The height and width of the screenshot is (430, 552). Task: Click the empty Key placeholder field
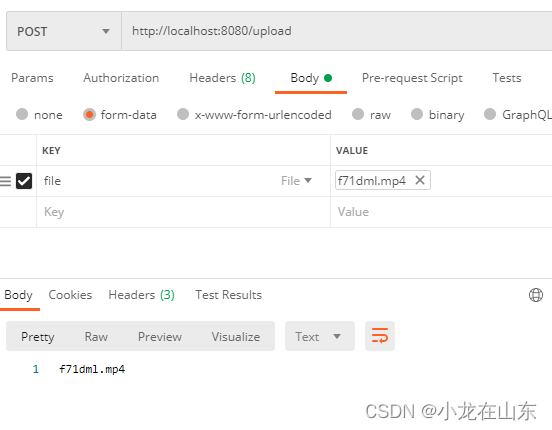183,212
